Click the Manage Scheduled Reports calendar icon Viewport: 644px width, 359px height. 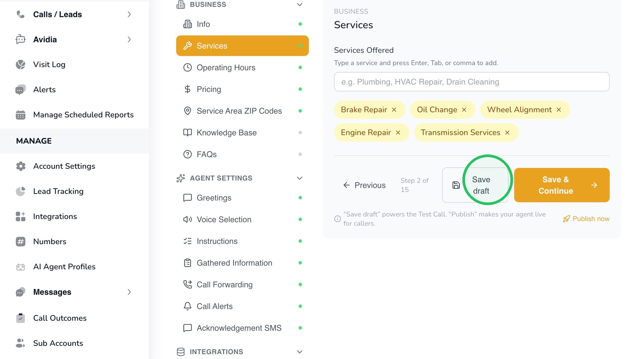point(20,115)
